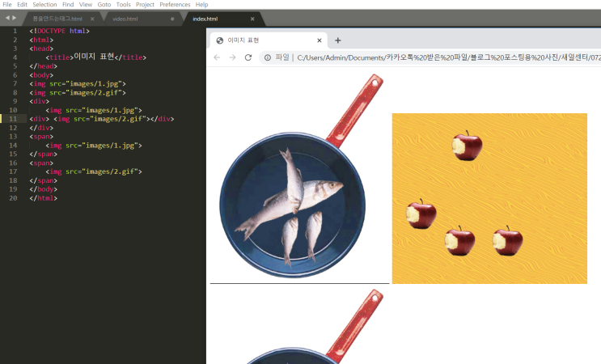Screen dimensions: 601x364
Task: Open the File menu
Action: 7,5
